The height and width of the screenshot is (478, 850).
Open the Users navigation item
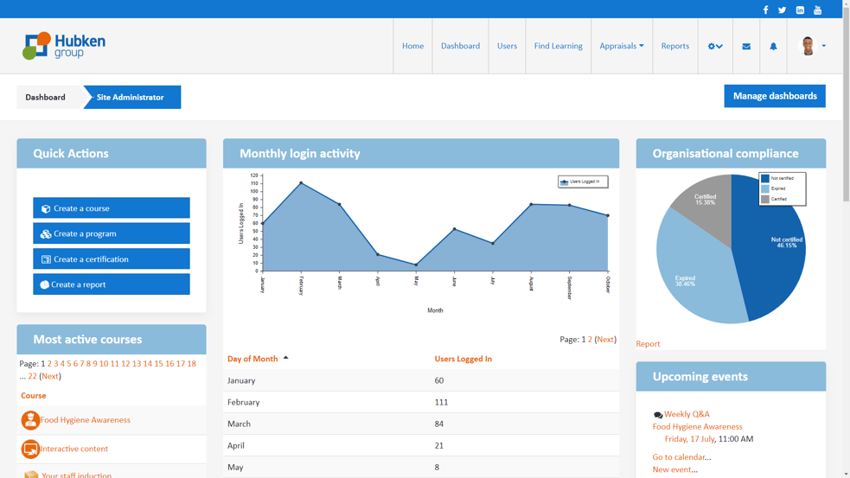(x=507, y=46)
